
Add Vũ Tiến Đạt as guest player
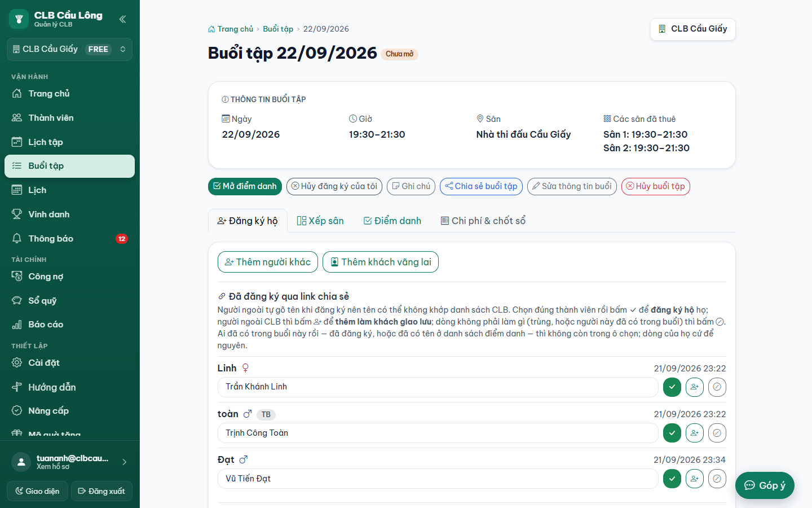pyautogui.click(x=695, y=479)
